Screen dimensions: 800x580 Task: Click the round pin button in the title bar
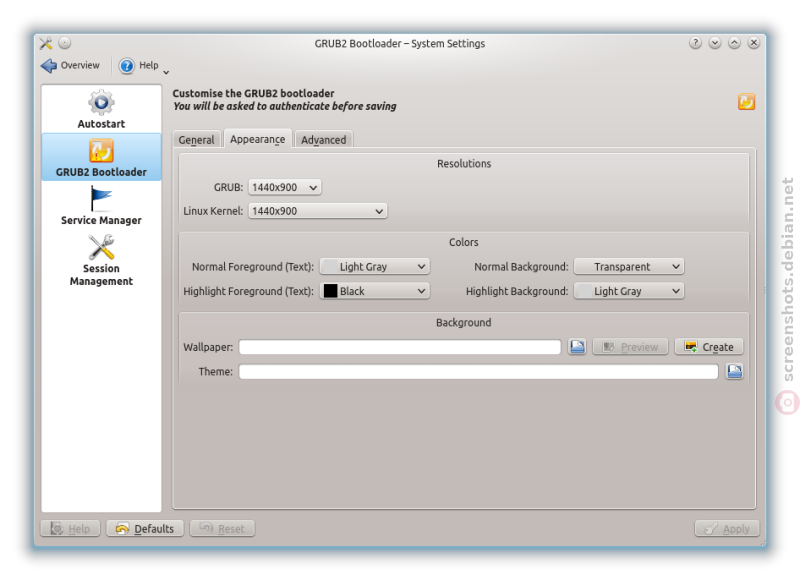tap(64, 43)
